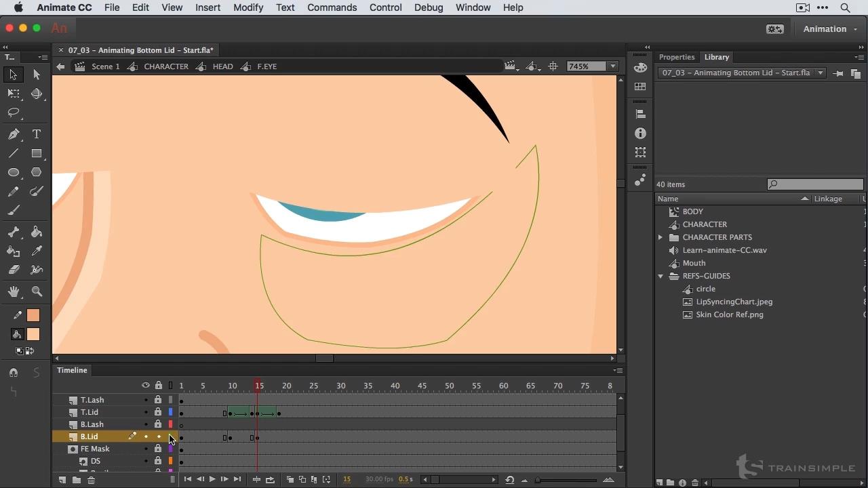Open the library document dropdown
Viewport: 868px width, 488px height.
click(x=820, y=73)
